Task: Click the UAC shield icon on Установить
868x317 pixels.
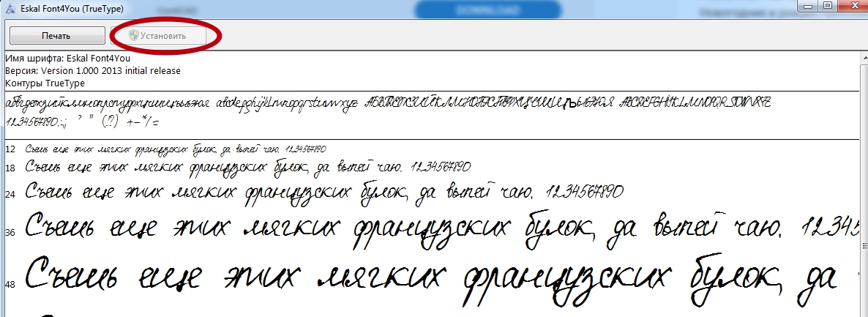Action: [x=134, y=36]
